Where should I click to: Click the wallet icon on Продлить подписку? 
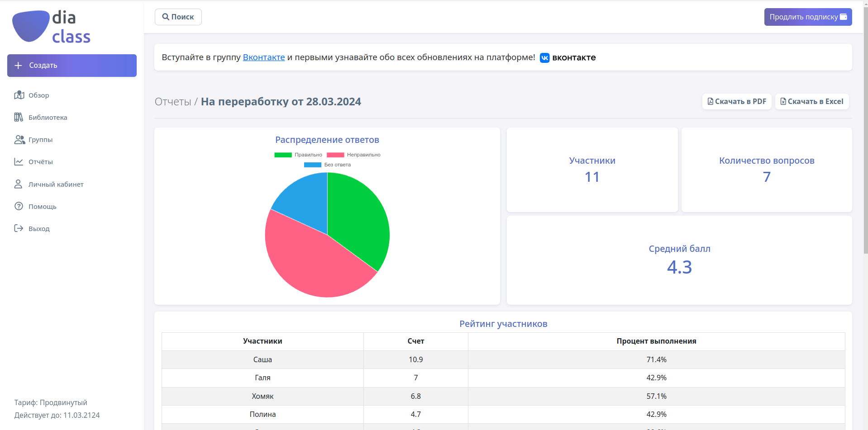pos(844,17)
